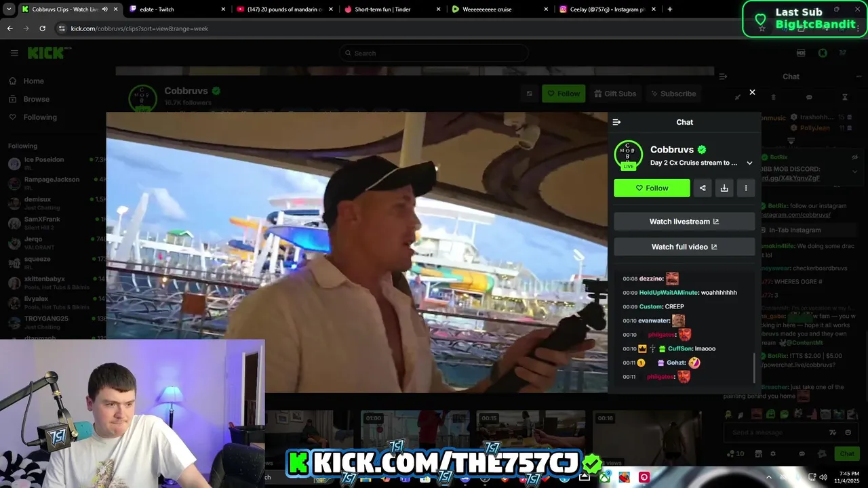The height and width of the screenshot is (488, 868).
Task: Collapse the clip chat panel via the arrow-lines icon
Action: [x=616, y=122]
